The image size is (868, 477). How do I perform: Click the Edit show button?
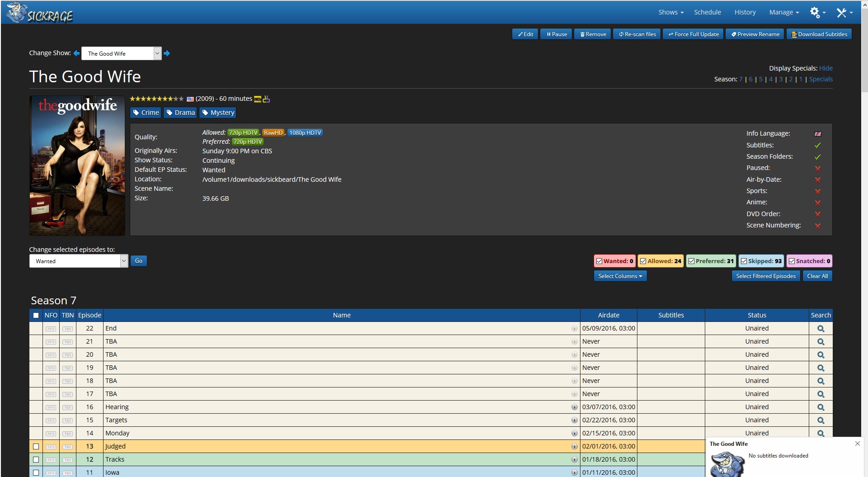click(x=525, y=34)
